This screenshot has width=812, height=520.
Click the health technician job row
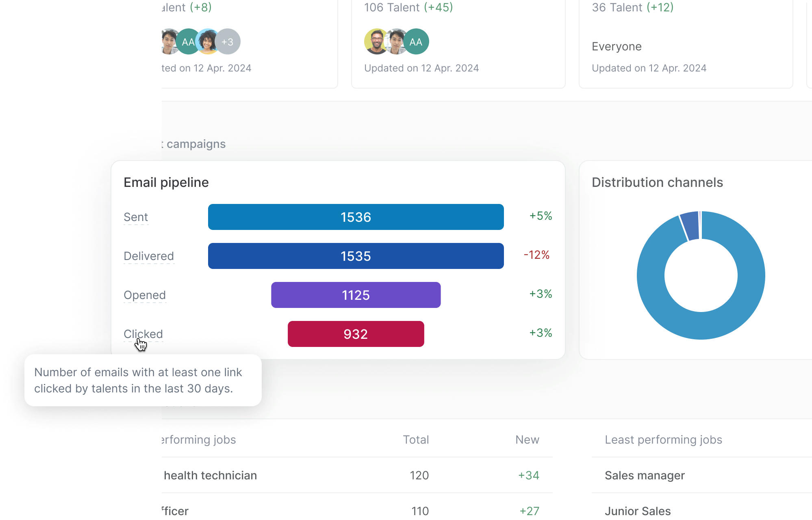click(x=210, y=475)
